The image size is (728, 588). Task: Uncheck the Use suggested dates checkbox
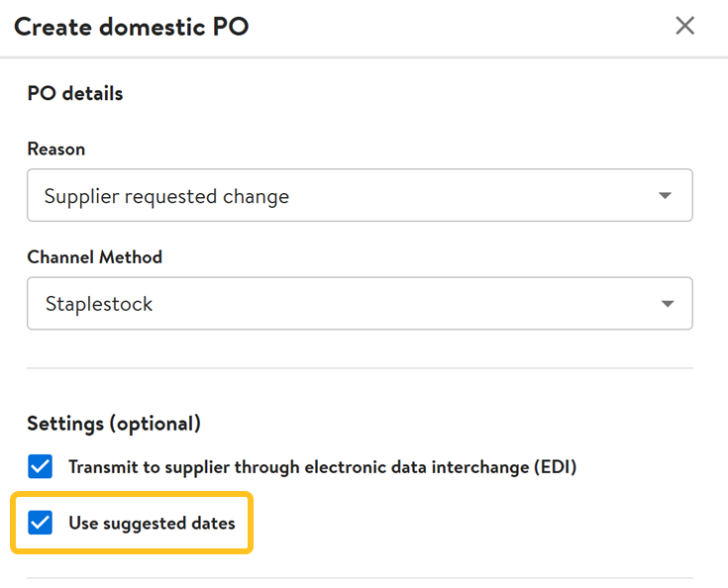coord(41,523)
